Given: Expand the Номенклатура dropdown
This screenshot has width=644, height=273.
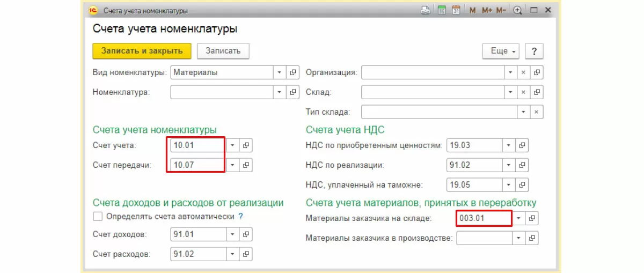Looking at the screenshot, I should 280,92.
